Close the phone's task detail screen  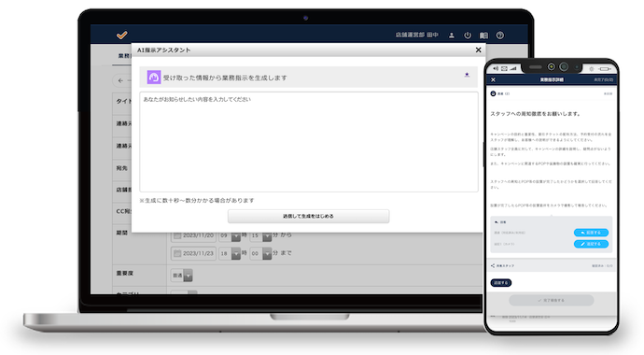[x=494, y=79]
